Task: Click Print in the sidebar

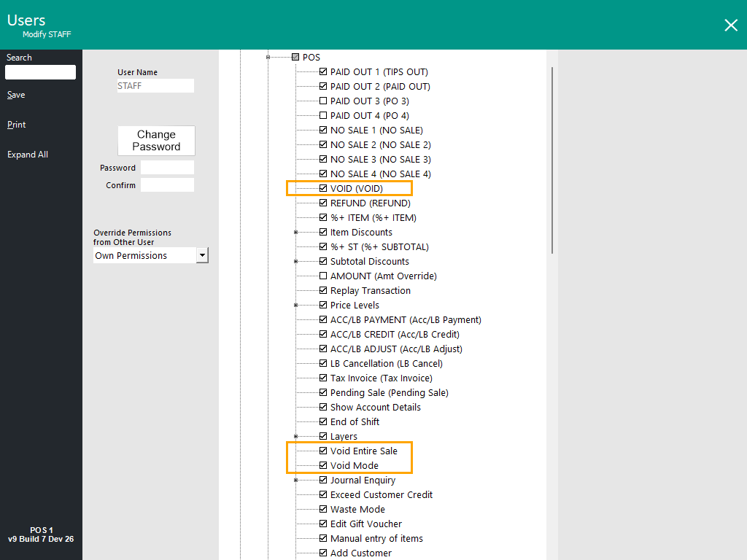Action: tap(17, 125)
